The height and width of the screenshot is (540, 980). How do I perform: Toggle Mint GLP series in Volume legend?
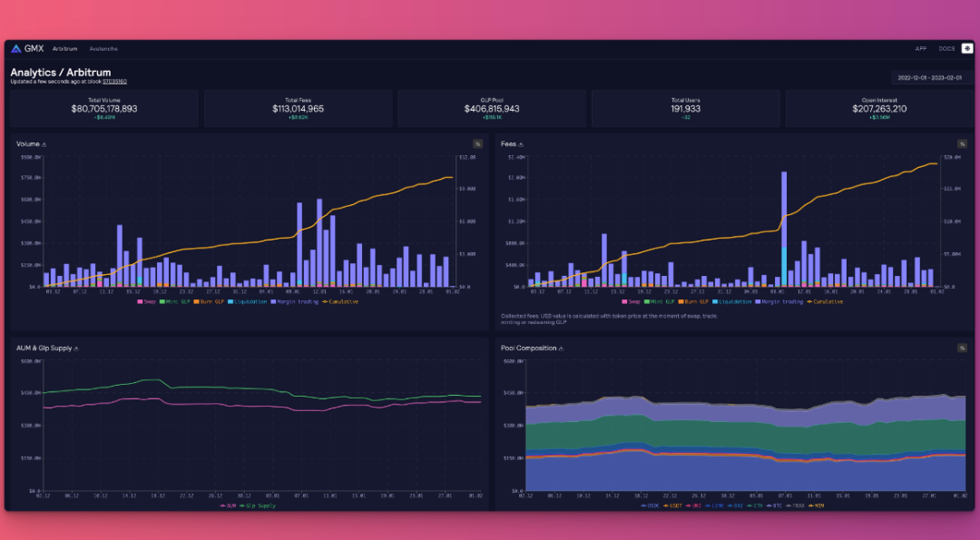(174, 302)
